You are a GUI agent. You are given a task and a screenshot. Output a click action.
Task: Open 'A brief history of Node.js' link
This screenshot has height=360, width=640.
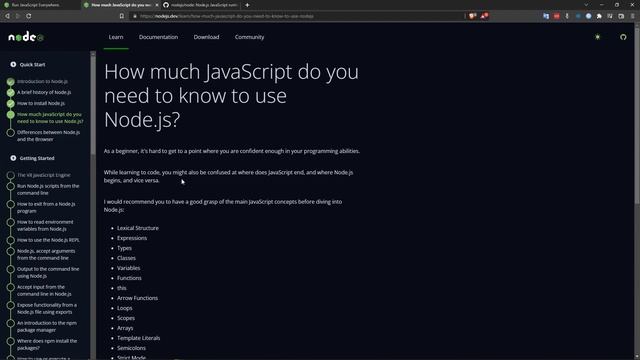(x=44, y=92)
